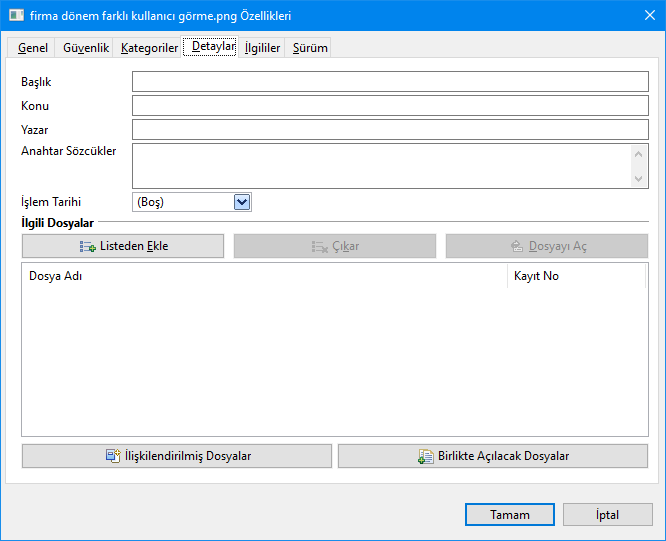
Task: Go to the İlgililer tab
Action: click(262, 48)
